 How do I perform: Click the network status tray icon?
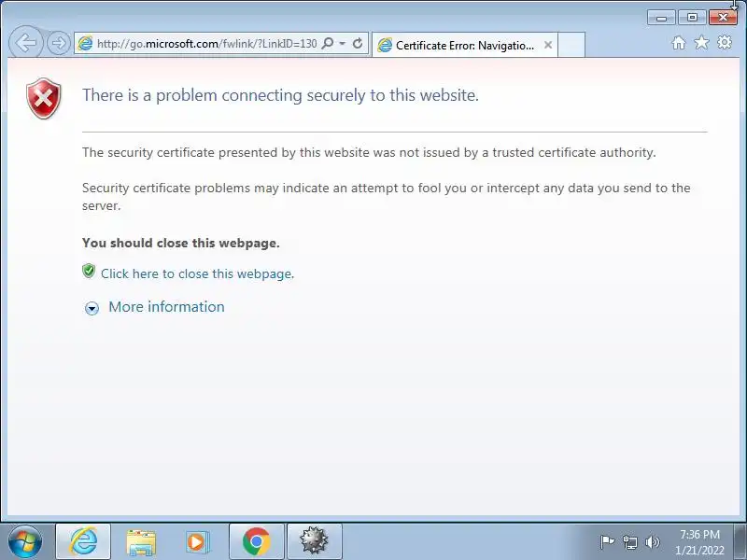click(629, 542)
